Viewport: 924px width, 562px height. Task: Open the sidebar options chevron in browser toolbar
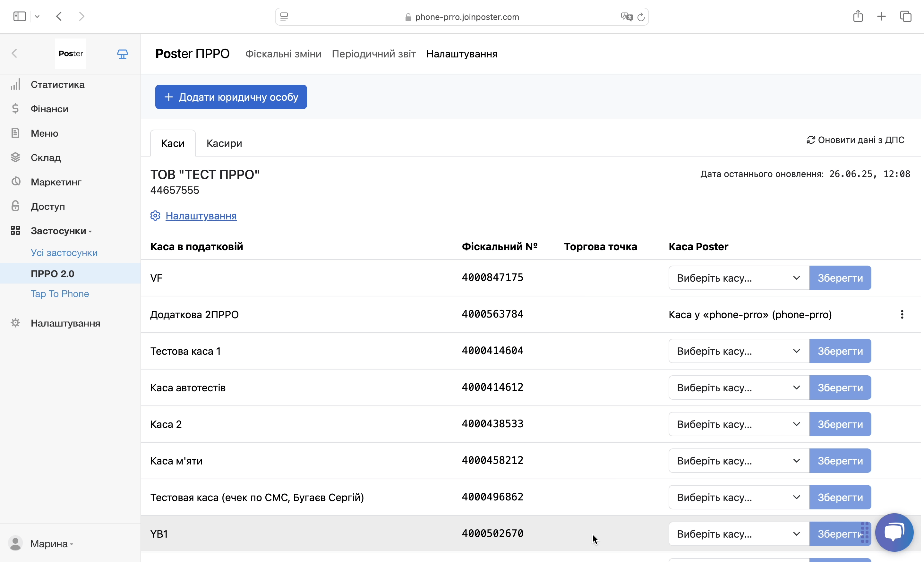(x=37, y=16)
